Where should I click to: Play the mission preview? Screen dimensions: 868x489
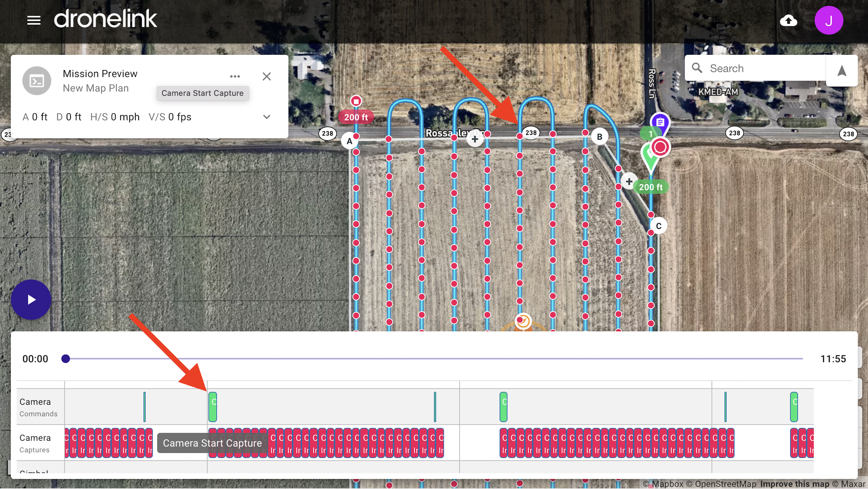pyautogui.click(x=31, y=300)
